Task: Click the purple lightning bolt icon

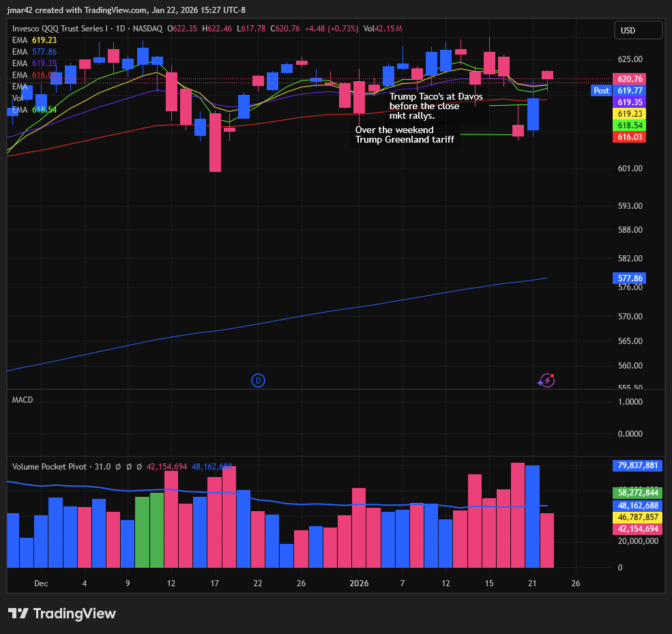Action: point(546,381)
